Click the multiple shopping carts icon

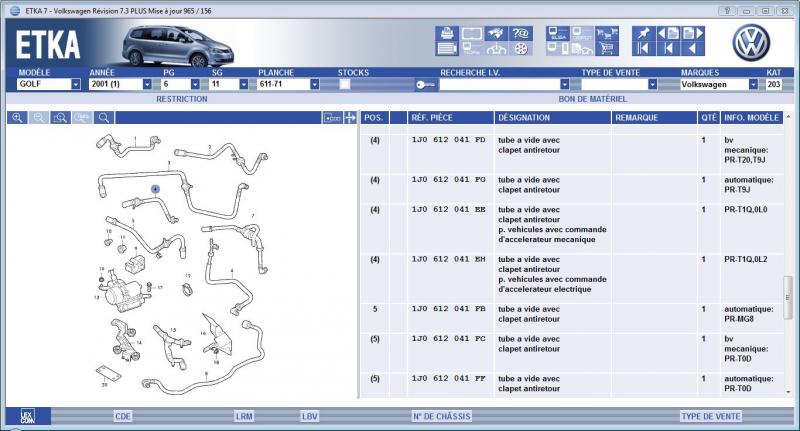tap(607, 34)
